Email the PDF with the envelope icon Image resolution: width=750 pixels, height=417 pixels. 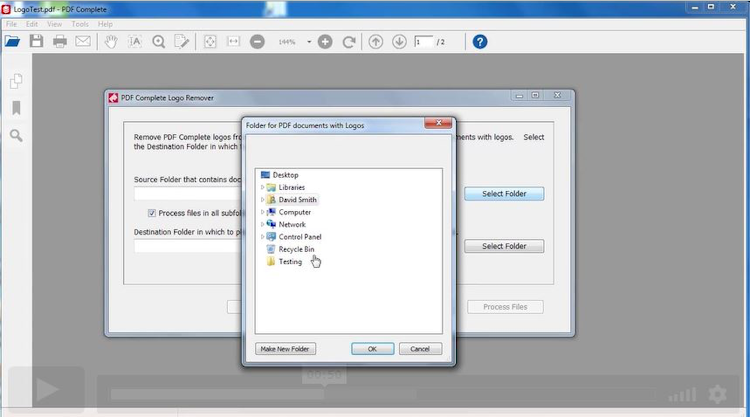point(83,42)
